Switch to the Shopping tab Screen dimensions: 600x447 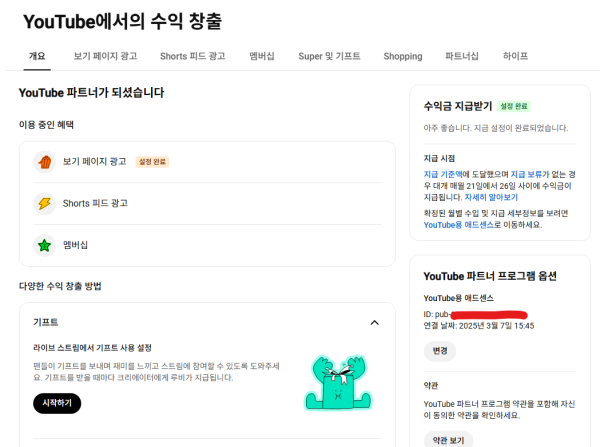click(403, 56)
